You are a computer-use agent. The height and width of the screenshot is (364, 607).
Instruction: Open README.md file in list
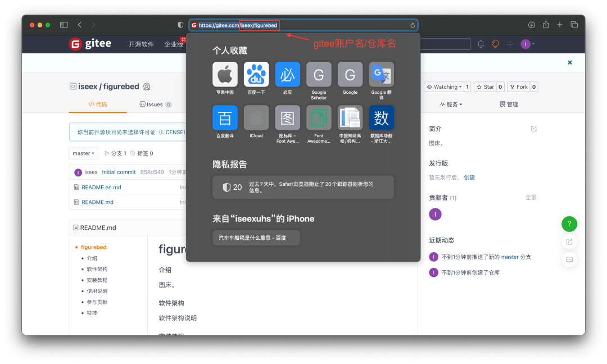[98, 202]
